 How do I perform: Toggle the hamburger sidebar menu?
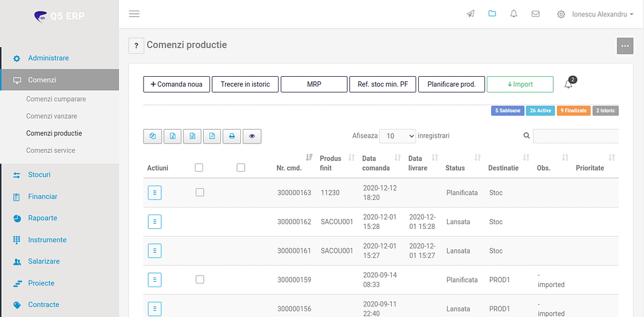135,14
